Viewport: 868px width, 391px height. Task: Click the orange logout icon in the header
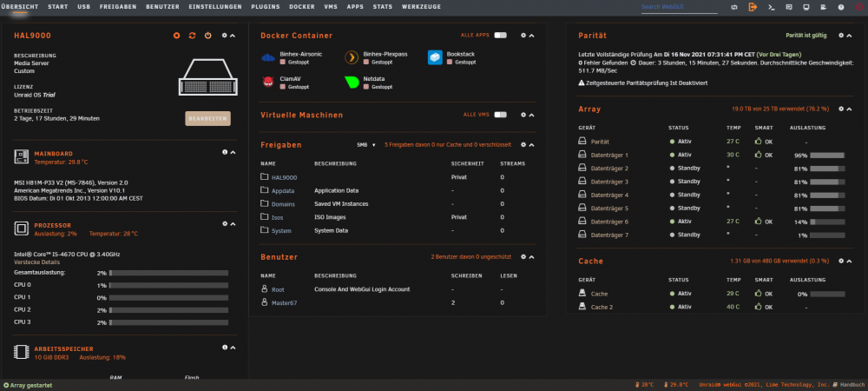[753, 7]
